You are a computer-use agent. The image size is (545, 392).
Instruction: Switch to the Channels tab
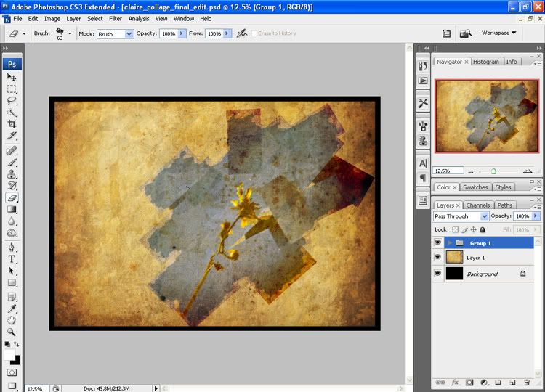(478, 205)
